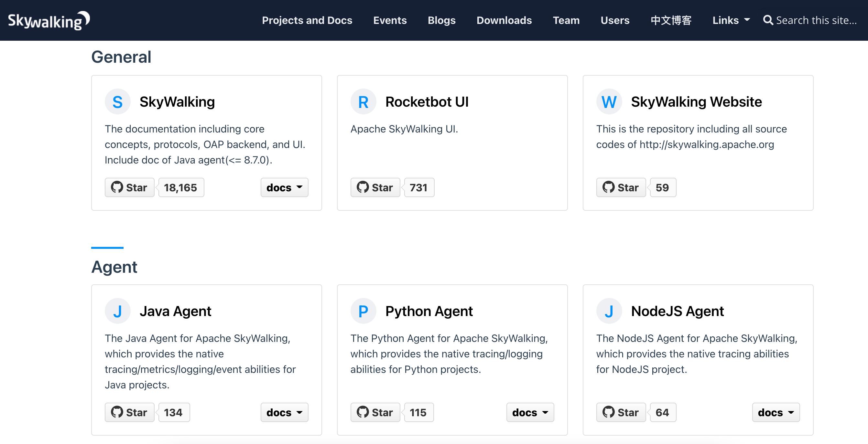Star the SkyWalking repository on GitHub
This screenshot has height=444, width=868.
[129, 187]
